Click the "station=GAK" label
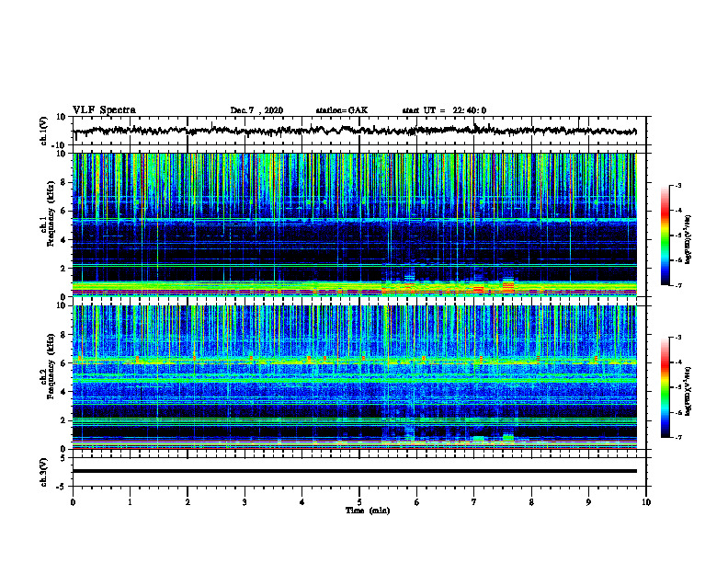This screenshot has width=728, height=563. 342,110
